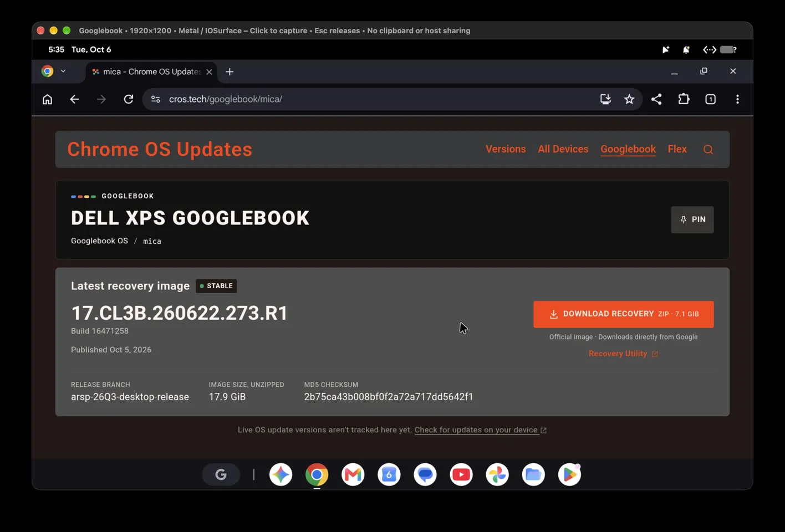Pin this device with the PIN button
The height and width of the screenshot is (532, 785).
tap(692, 219)
